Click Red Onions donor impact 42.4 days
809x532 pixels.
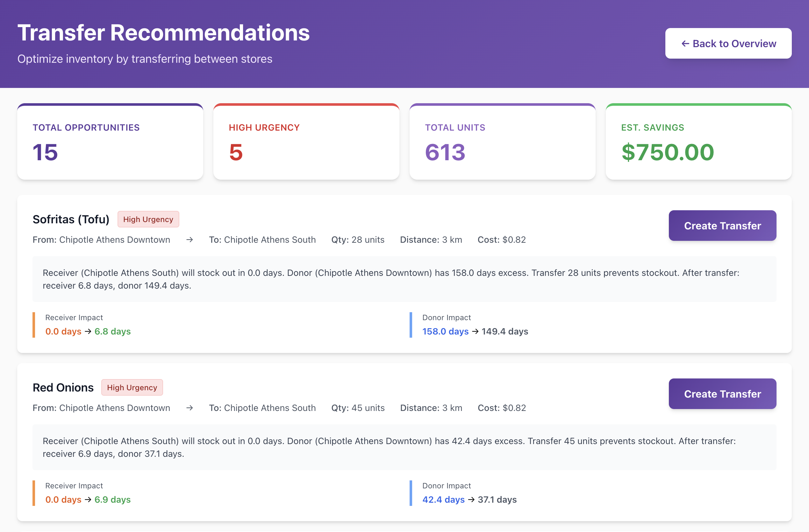pos(443,500)
